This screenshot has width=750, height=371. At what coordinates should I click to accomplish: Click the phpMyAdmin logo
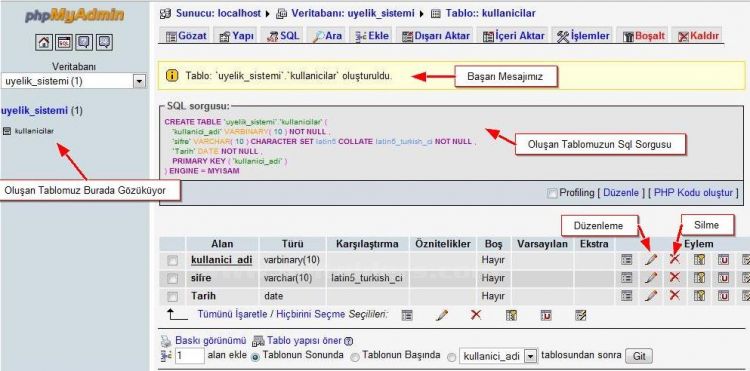74,16
